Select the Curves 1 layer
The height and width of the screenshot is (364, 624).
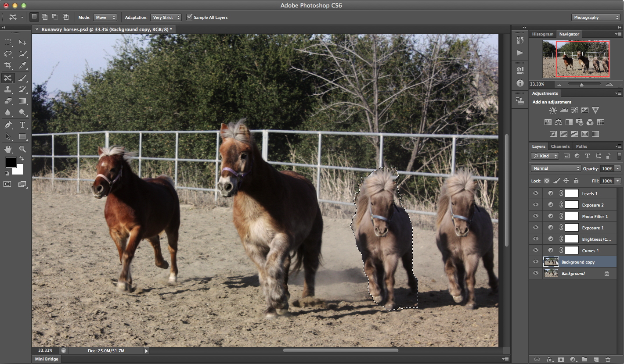590,251
